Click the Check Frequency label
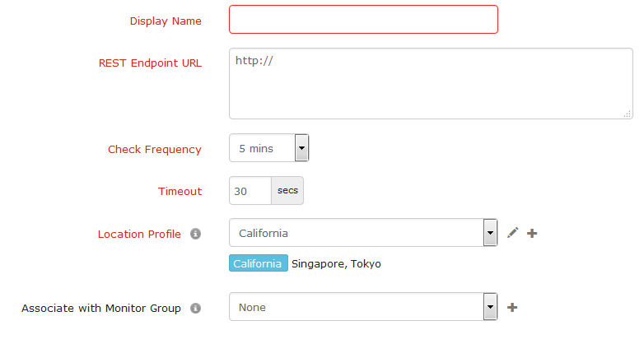 [x=155, y=150]
